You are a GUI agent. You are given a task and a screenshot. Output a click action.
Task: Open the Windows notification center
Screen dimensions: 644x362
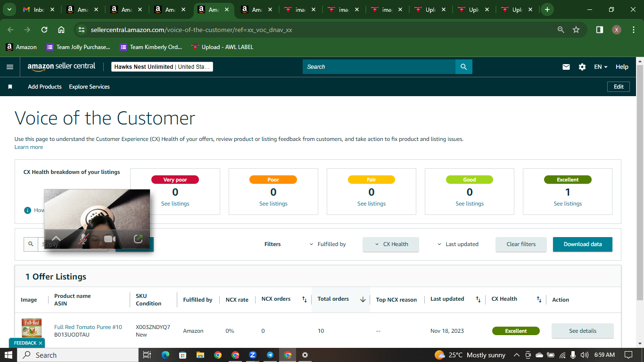(x=628, y=355)
